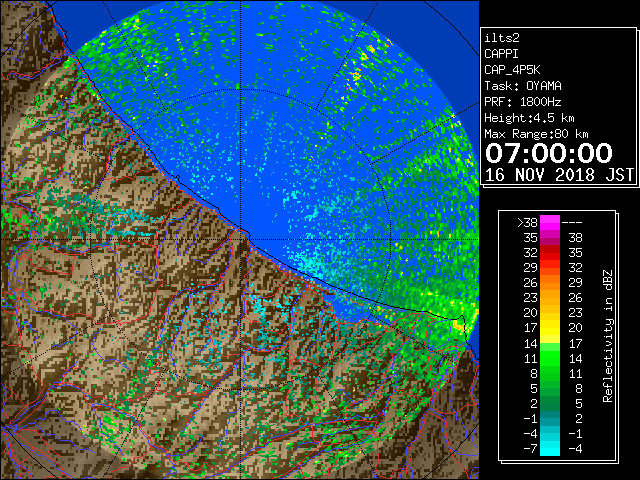
Task: Select the 'Task: OYAMA' line
Action: click(x=523, y=86)
